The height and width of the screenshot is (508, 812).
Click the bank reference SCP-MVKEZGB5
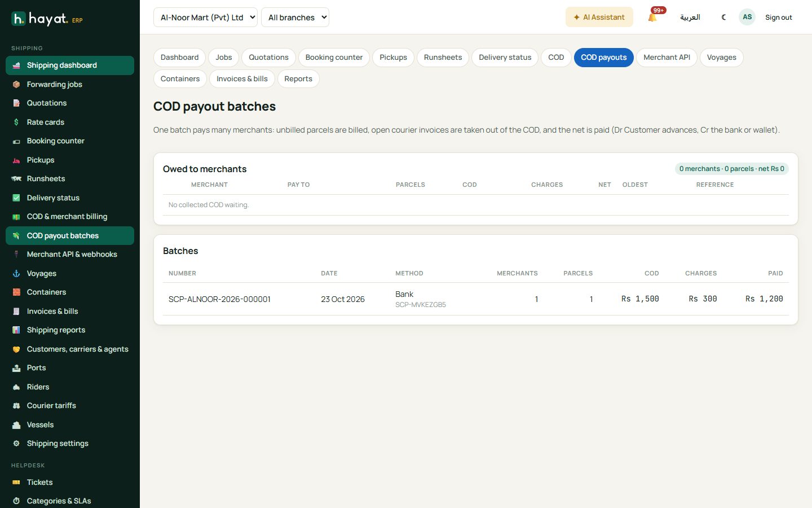(x=421, y=305)
